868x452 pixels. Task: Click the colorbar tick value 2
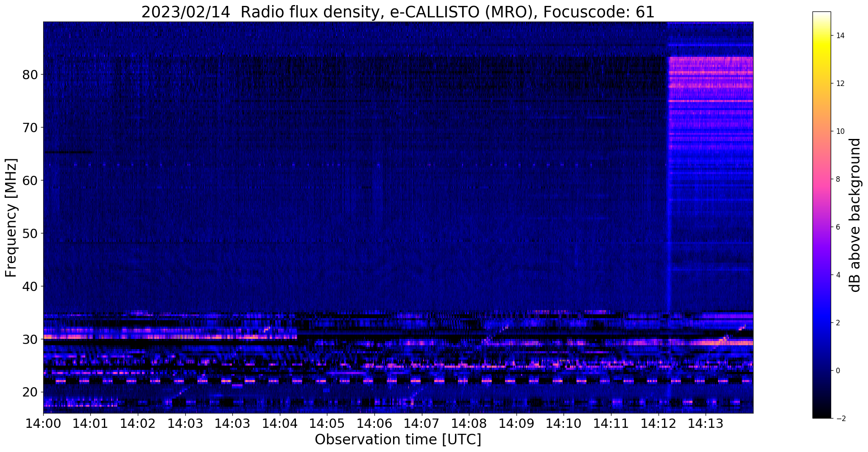tap(837, 323)
